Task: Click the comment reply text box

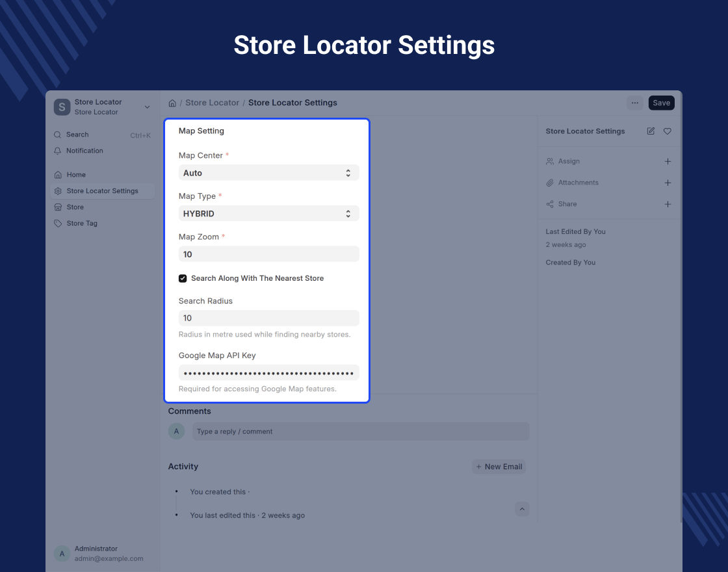Action: click(361, 432)
